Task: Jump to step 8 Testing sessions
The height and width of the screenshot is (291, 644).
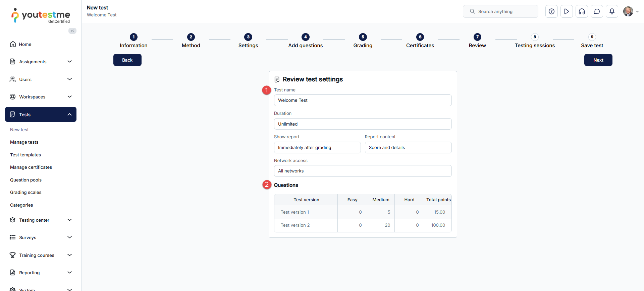Action: 535,37
